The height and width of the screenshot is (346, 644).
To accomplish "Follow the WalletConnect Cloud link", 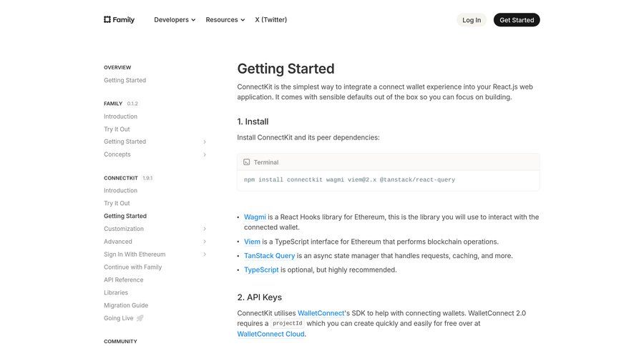I will click(x=270, y=334).
